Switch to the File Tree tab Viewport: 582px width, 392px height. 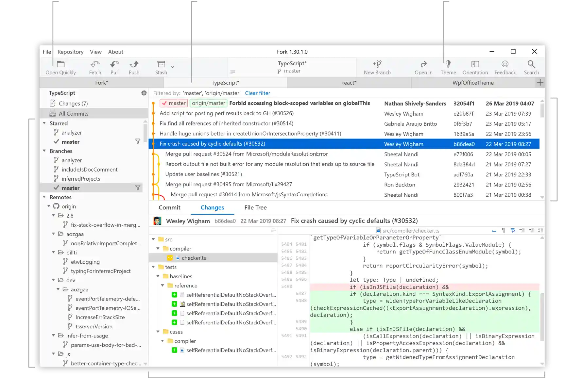255,207
